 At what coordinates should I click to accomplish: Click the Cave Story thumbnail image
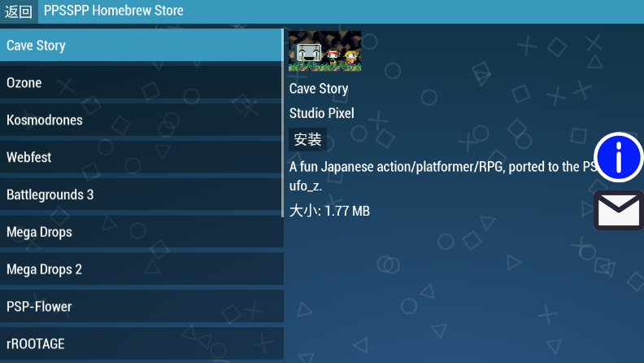pyautogui.click(x=325, y=51)
